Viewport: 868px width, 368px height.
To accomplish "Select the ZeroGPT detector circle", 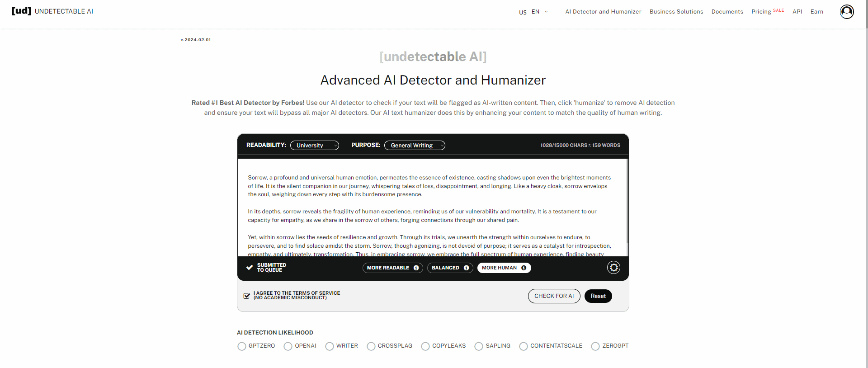I will tap(595, 346).
